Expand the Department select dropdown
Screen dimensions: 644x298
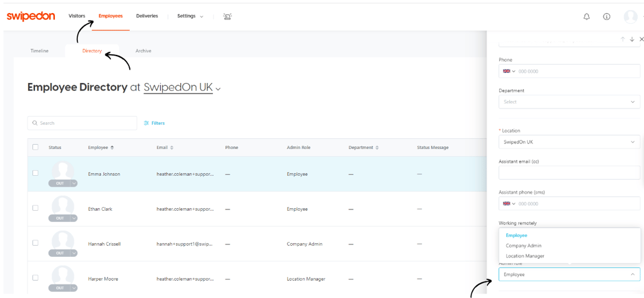568,102
